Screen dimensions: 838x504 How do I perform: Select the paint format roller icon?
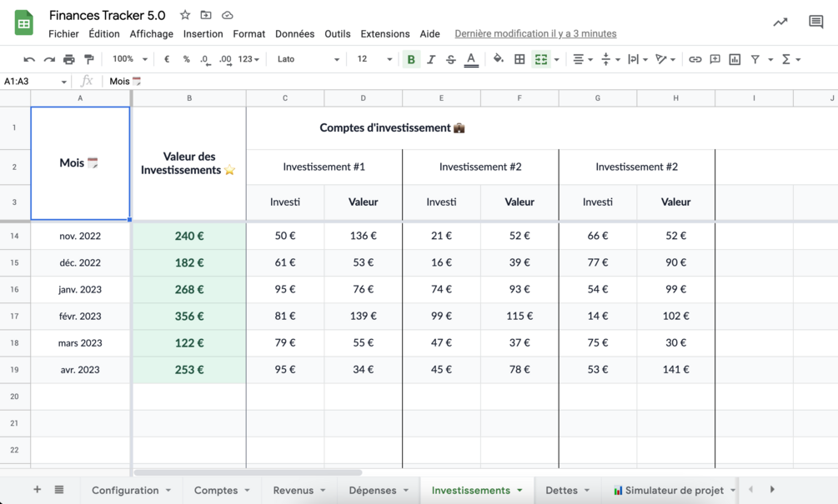point(88,59)
